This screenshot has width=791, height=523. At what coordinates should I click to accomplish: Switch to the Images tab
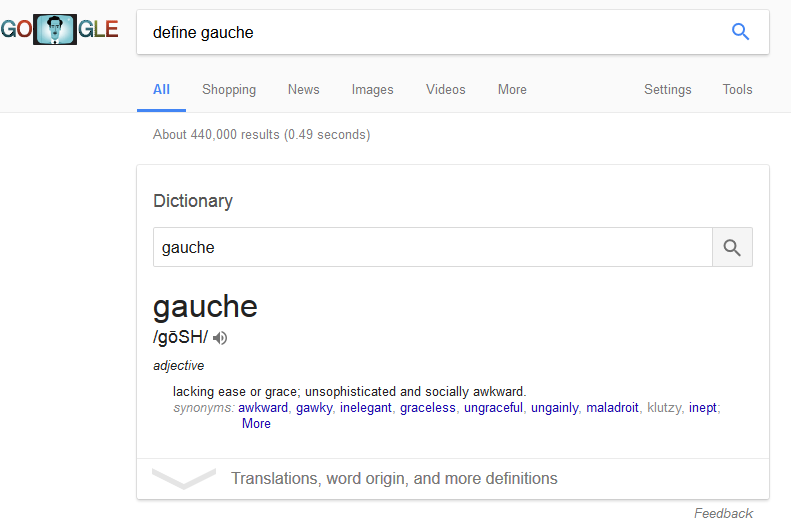click(372, 89)
